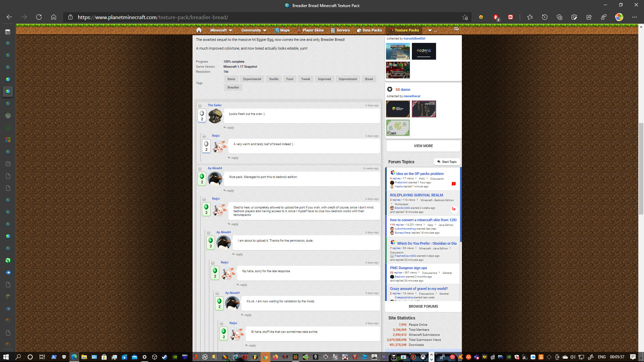Open the browser collections icon

click(559, 17)
